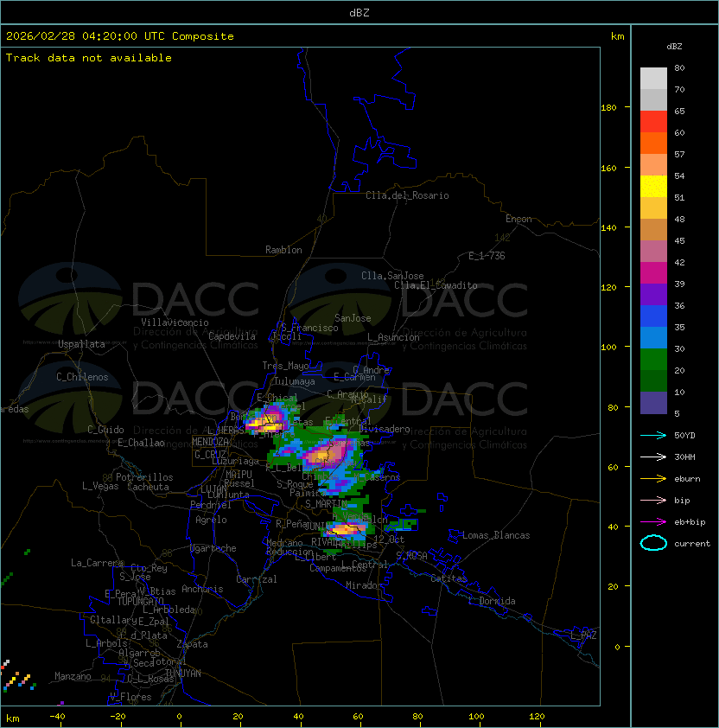The height and width of the screenshot is (728, 719).
Task: Select the purple 36-39 dBZ swatch
Action: point(653,294)
